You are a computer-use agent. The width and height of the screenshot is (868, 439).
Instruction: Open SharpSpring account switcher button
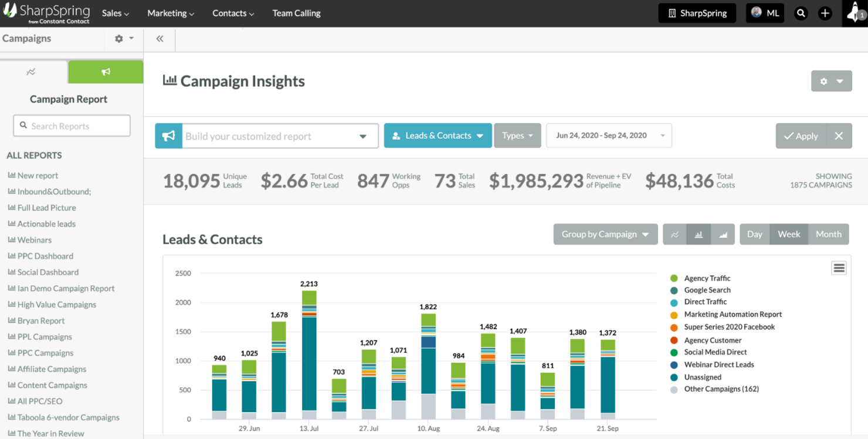(697, 13)
